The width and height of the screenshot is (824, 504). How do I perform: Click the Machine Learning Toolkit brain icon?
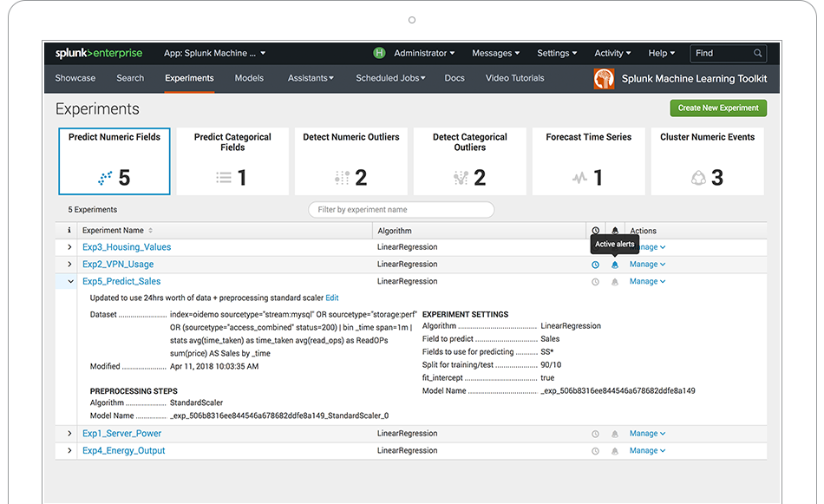point(604,79)
